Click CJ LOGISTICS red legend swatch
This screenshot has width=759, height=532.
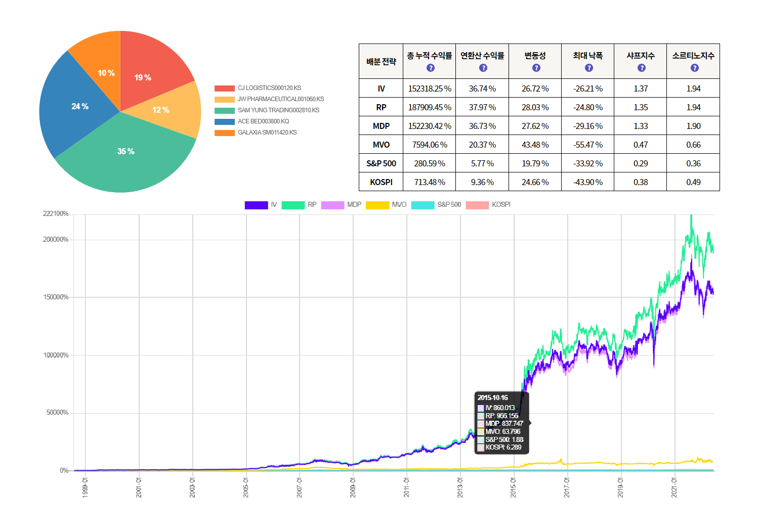click(224, 88)
